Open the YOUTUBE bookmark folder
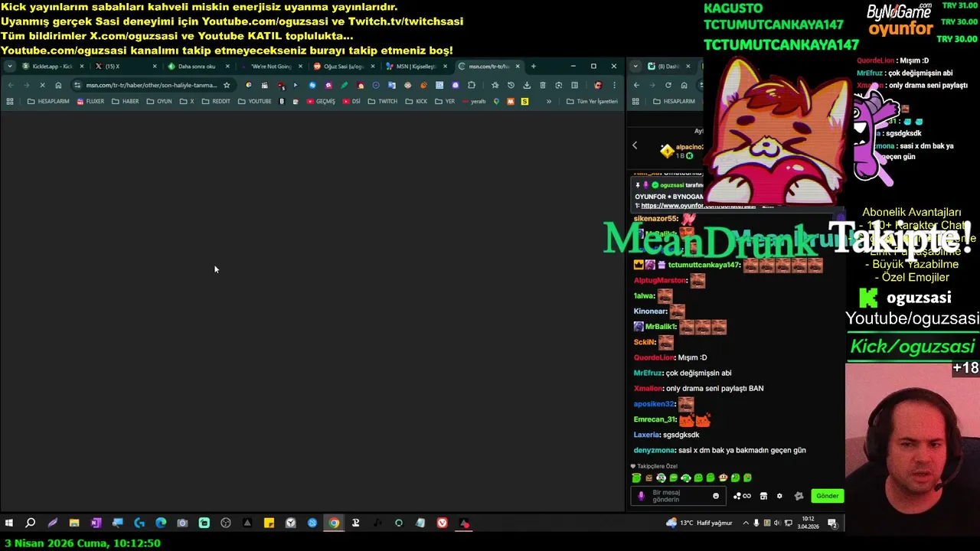Screen dimensions: 980x551 pyautogui.click(x=254, y=101)
